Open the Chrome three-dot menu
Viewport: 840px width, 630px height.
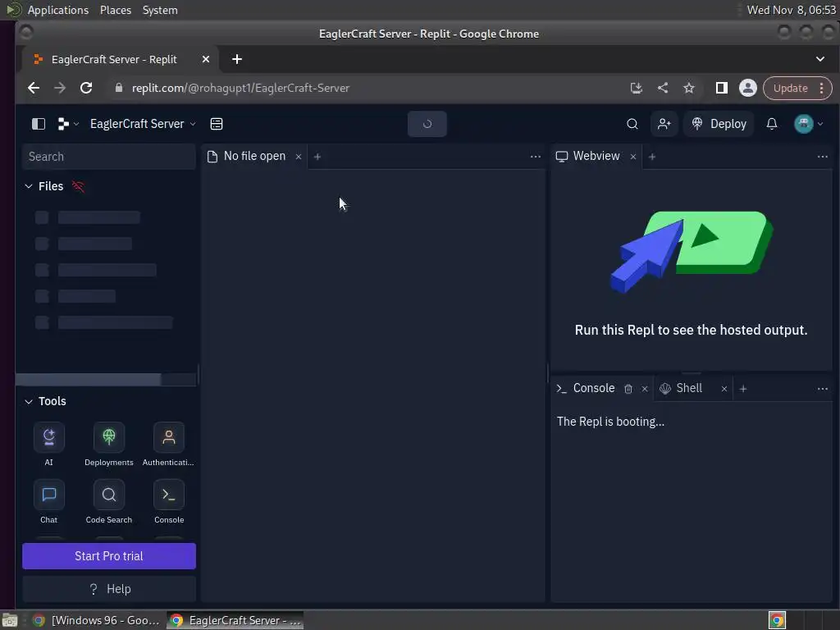click(822, 88)
